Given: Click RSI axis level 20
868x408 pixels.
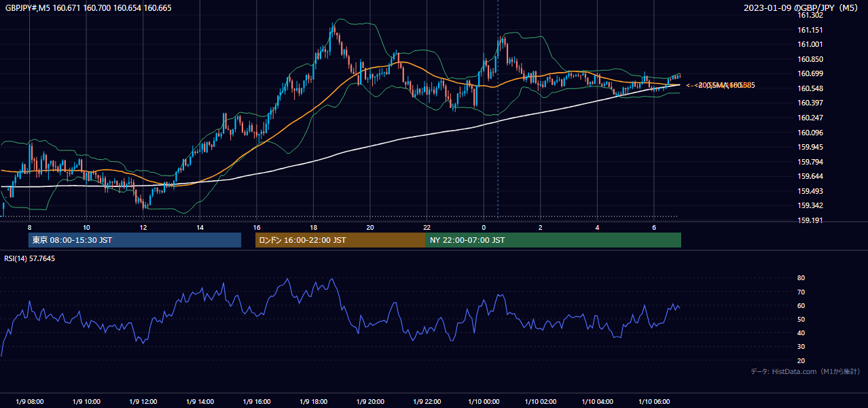Looking at the screenshot, I should pos(801,360).
